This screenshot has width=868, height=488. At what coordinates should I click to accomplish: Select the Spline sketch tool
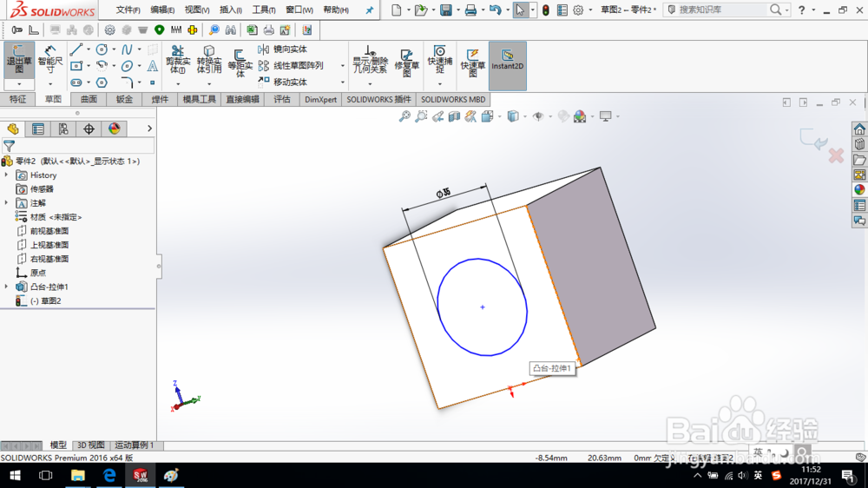point(127,49)
